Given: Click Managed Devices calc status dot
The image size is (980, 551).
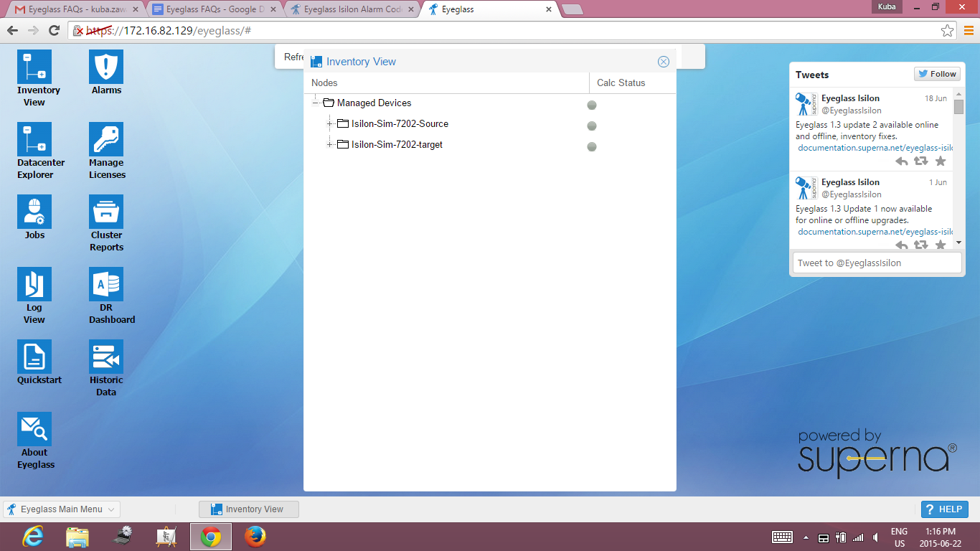Looking at the screenshot, I should tap(592, 105).
